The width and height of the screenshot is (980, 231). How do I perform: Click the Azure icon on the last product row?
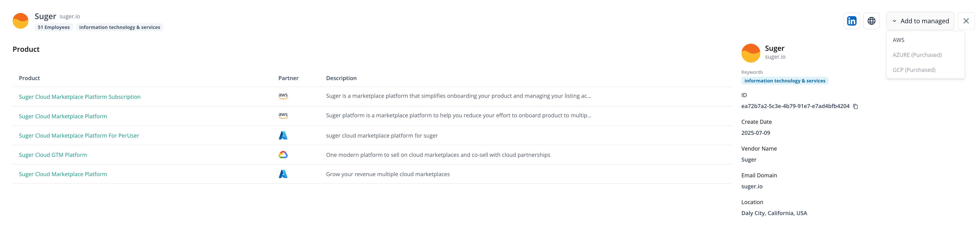[283, 174]
